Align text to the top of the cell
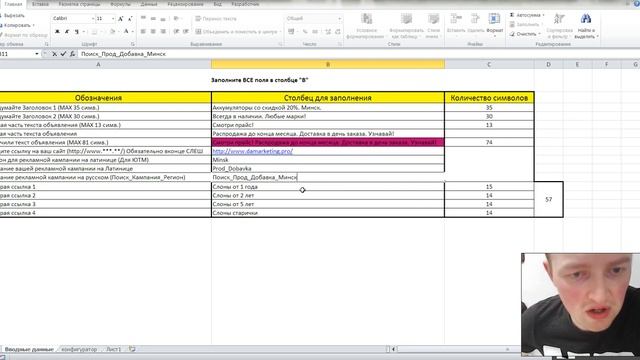Viewport: 640px width, 360px height. 143,19
